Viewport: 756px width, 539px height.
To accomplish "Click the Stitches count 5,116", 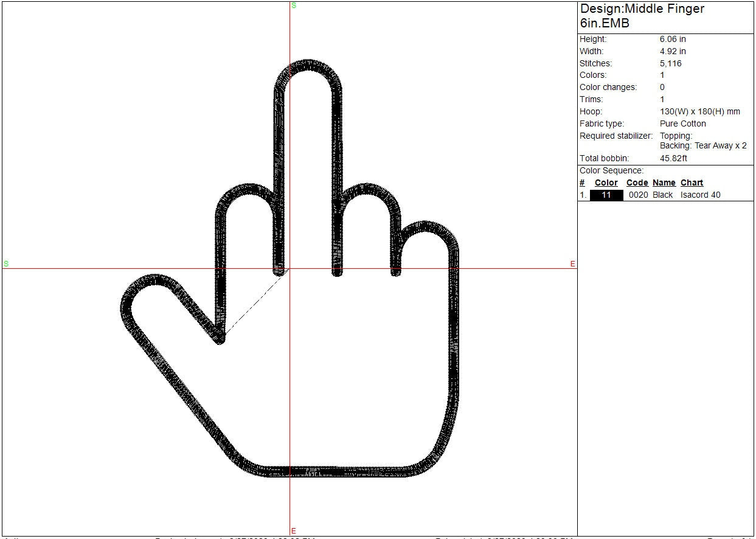I will (x=670, y=63).
